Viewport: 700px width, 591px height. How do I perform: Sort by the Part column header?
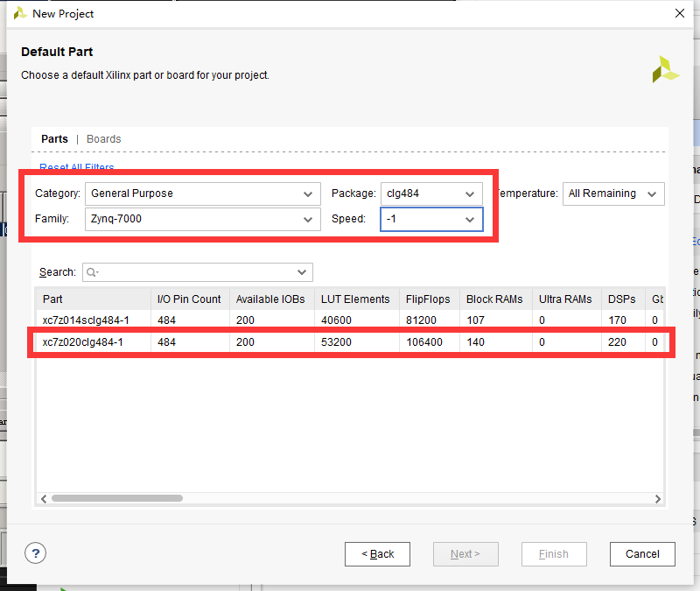pyautogui.click(x=94, y=299)
